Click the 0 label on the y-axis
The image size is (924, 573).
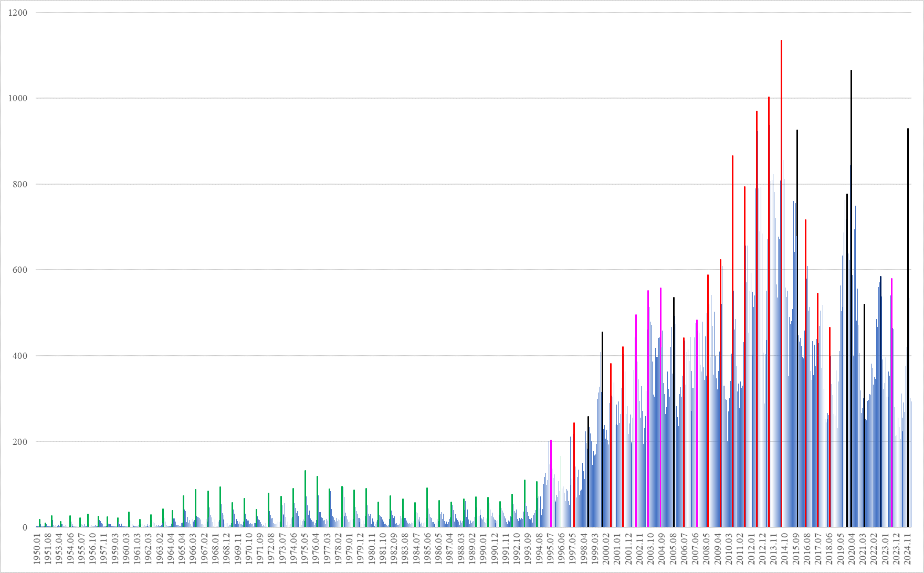click(x=25, y=527)
